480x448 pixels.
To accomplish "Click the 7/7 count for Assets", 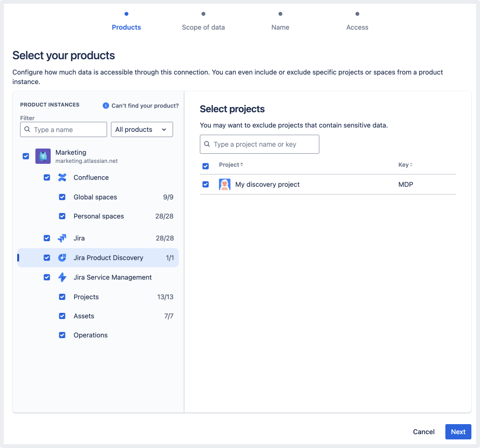I will 169,316.
